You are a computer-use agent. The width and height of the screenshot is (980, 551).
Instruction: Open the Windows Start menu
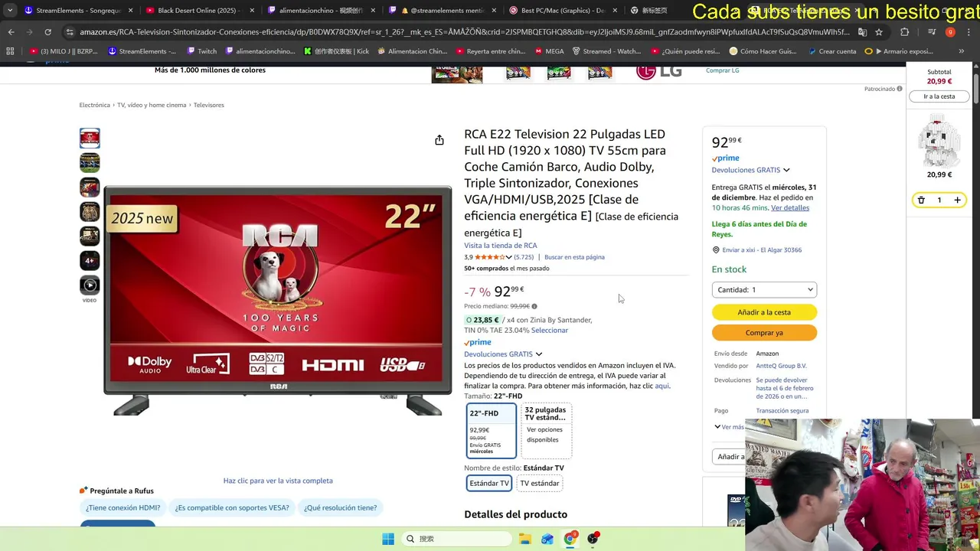(388, 539)
